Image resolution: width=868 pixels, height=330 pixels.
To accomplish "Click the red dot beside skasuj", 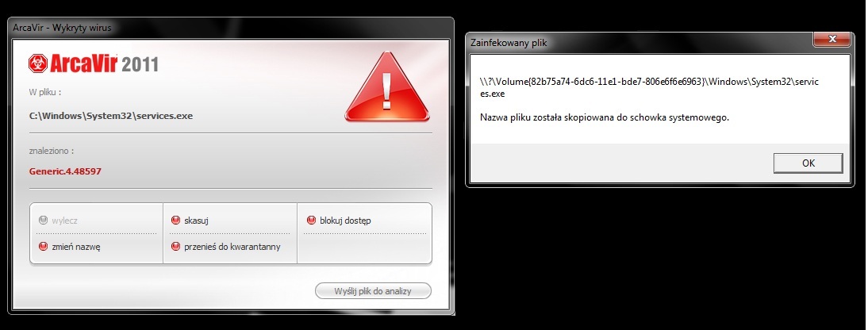I will pyautogui.click(x=176, y=221).
